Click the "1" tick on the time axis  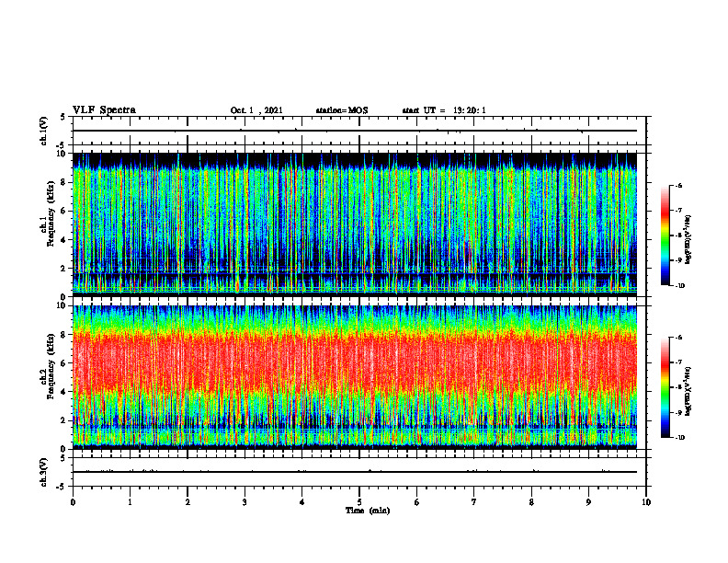coord(130,502)
